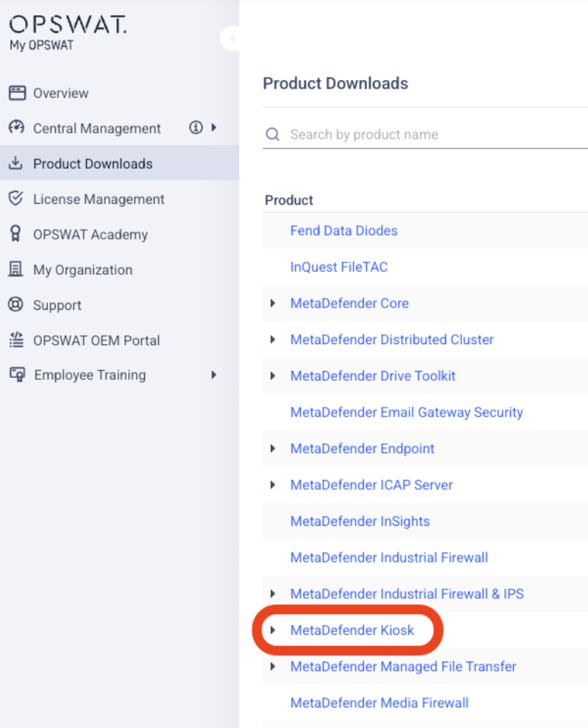
Task: Click the Central Management gauge icon
Action: click(16, 128)
